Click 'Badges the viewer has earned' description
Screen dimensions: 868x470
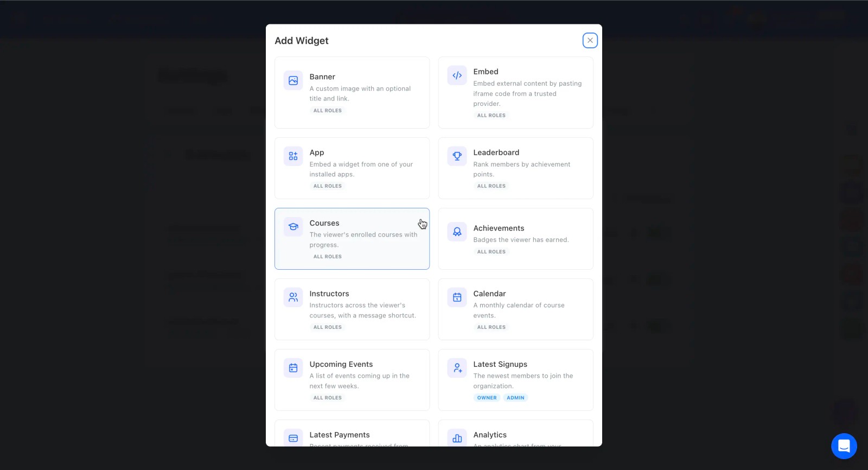(x=521, y=240)
